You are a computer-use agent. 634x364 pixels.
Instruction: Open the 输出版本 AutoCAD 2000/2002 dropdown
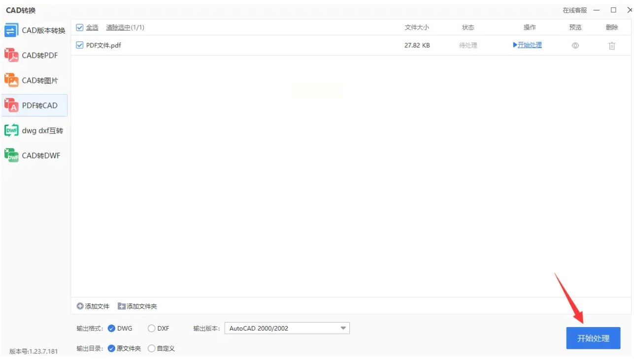[x=287, y=329]
